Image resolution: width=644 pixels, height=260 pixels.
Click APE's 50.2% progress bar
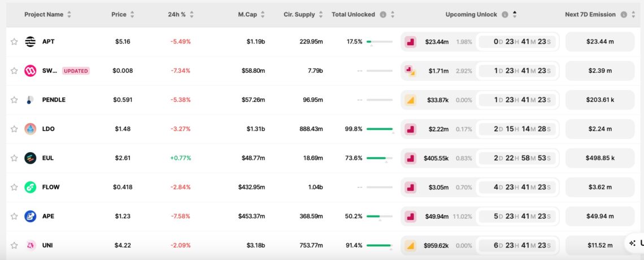point(380,216)
